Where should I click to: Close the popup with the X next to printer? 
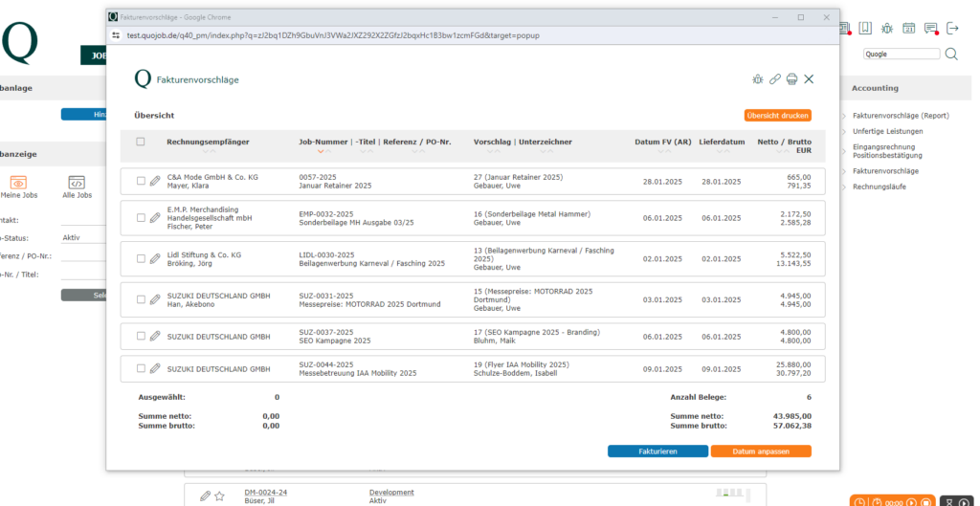809,78
